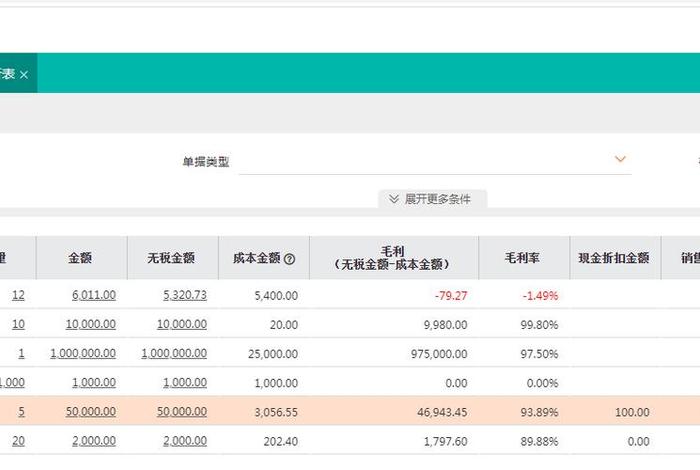This screenshot has height=470, width=700.
Task: Click the 现金折扣金额 column header
Action: click(615, 258)
